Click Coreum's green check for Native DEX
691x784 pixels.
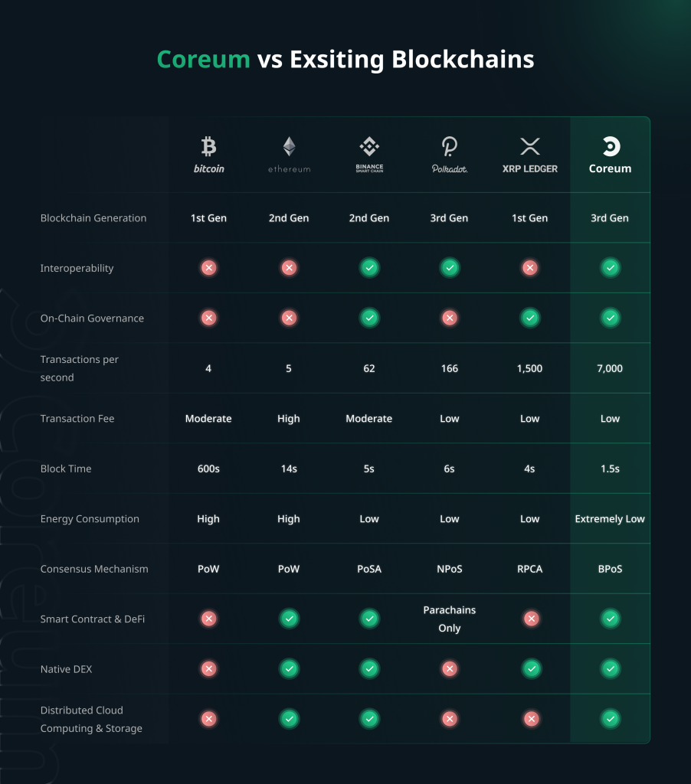pos(611,669)
